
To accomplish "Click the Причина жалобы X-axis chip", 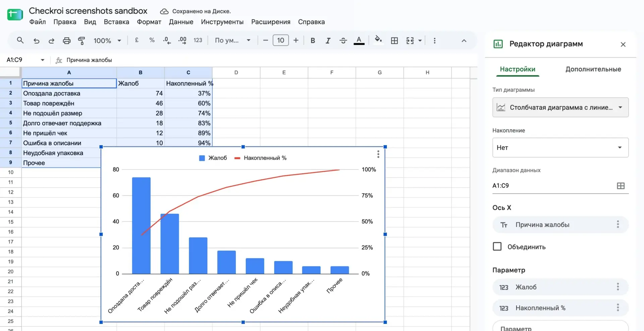I will click(560, 224).
